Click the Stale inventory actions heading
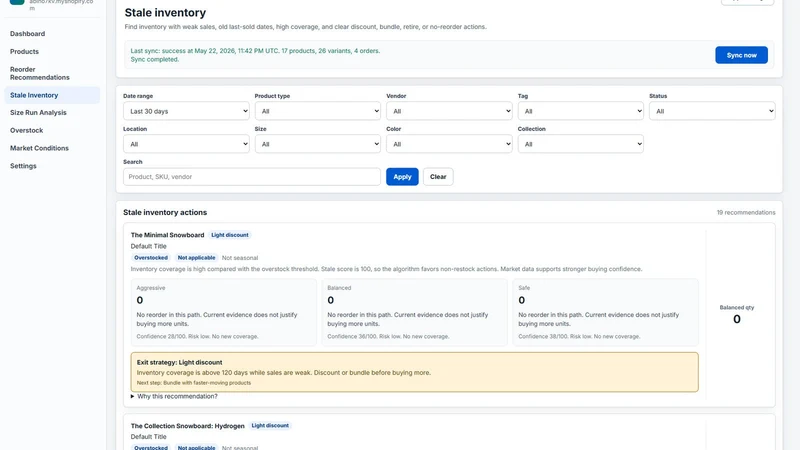Image resolution: width=800 pixels, height=450 pixels. 165,213
